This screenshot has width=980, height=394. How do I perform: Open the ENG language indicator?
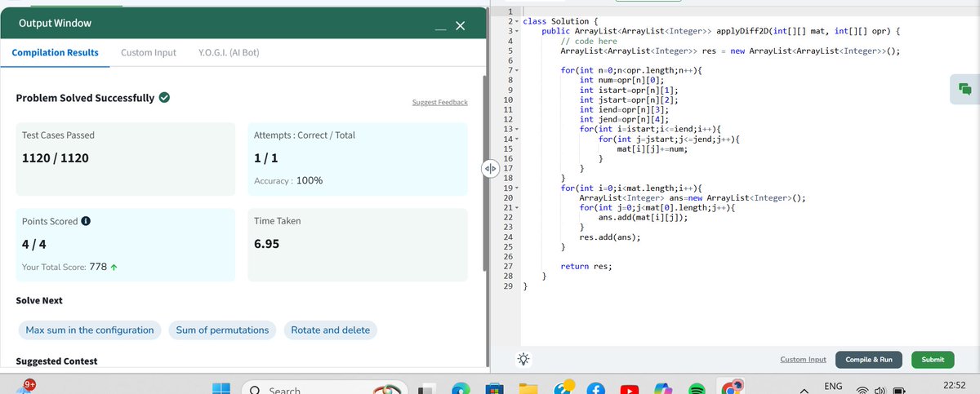[x=834, y=385]
